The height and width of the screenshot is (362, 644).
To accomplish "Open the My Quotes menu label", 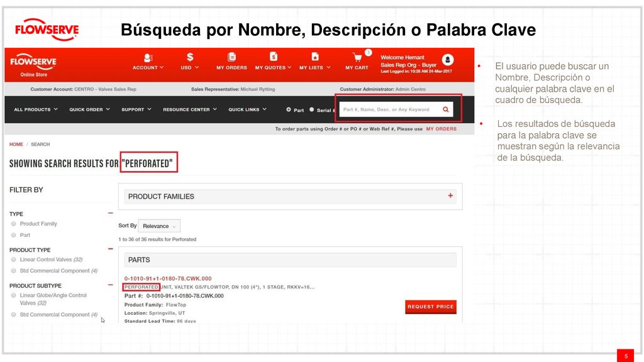I will click(x=273, y=68).
